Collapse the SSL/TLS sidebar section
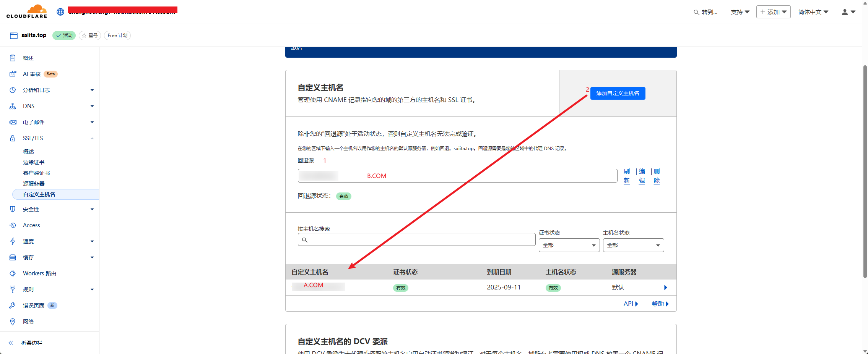The width and height of the screenshot is (868, 354). point(92,138)
